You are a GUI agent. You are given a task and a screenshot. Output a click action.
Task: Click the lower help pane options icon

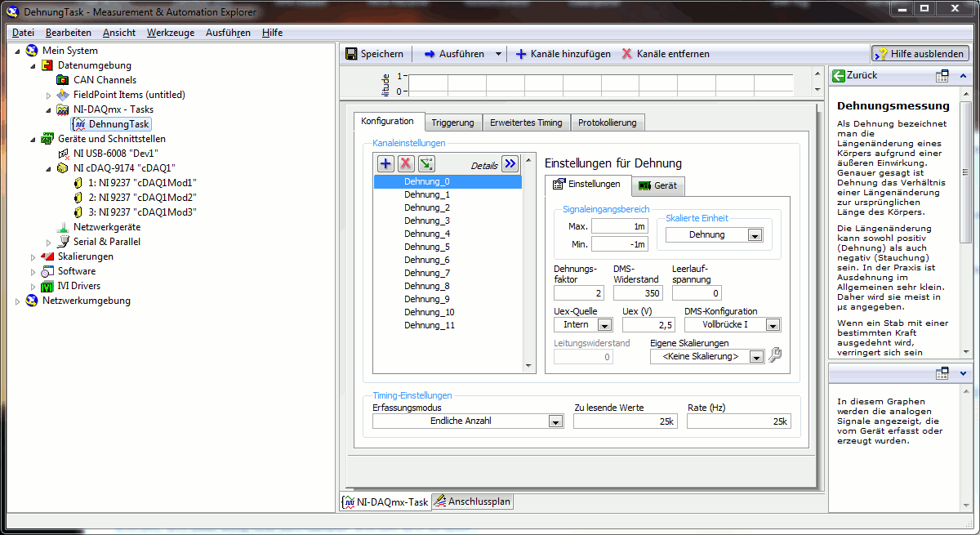tap(942, 373)
